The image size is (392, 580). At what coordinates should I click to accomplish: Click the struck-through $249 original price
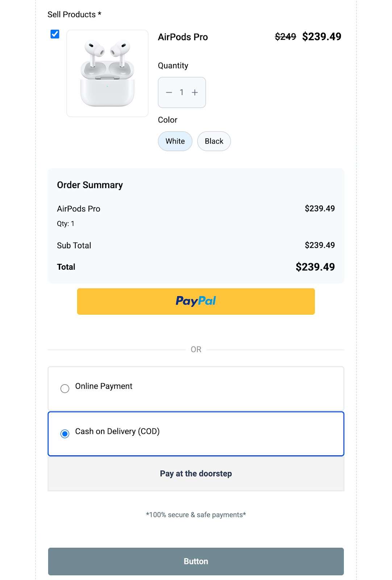[285, 37]
